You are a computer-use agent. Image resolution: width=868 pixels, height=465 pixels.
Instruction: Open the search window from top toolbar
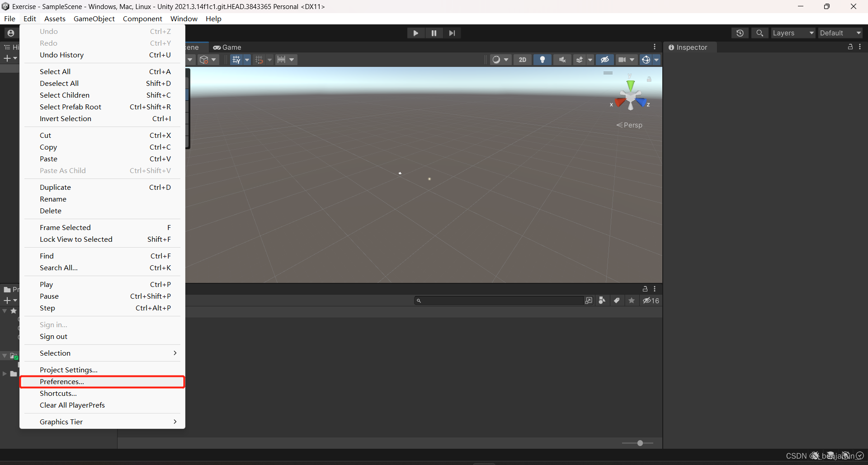[759, 33]
